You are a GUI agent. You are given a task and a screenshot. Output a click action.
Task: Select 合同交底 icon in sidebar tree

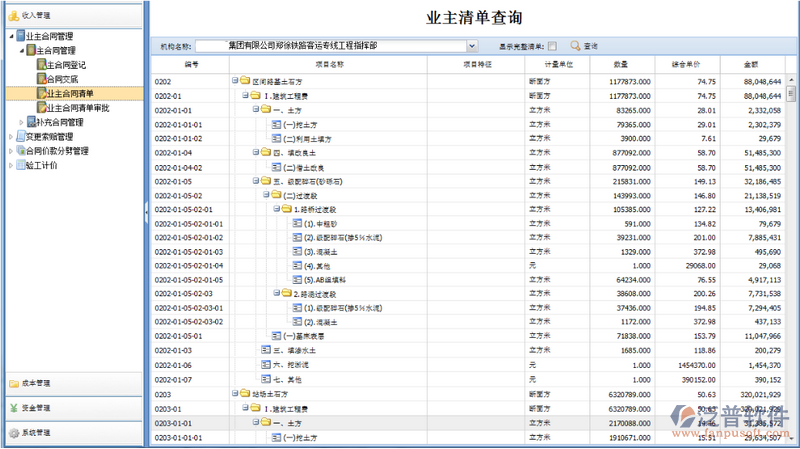pyautogui.click(x=40, y=79)
